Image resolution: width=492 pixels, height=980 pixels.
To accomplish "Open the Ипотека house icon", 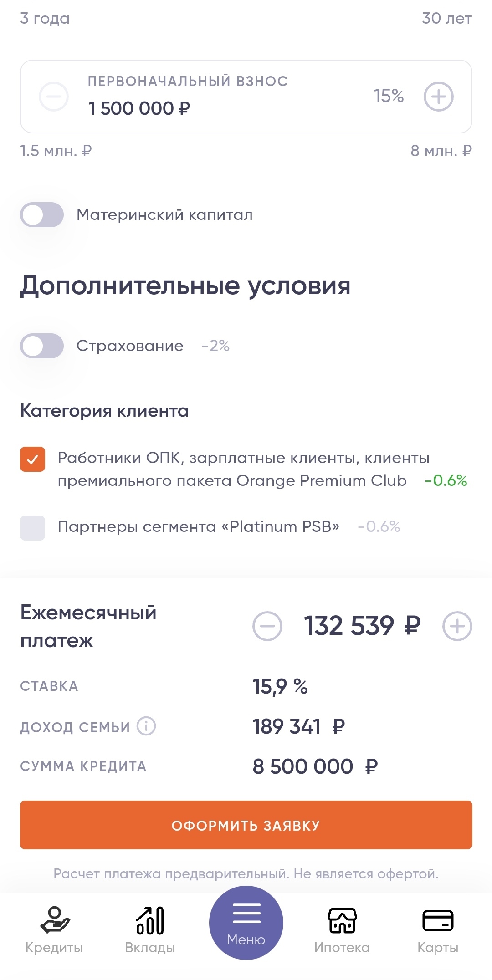I will click(342, 920).
